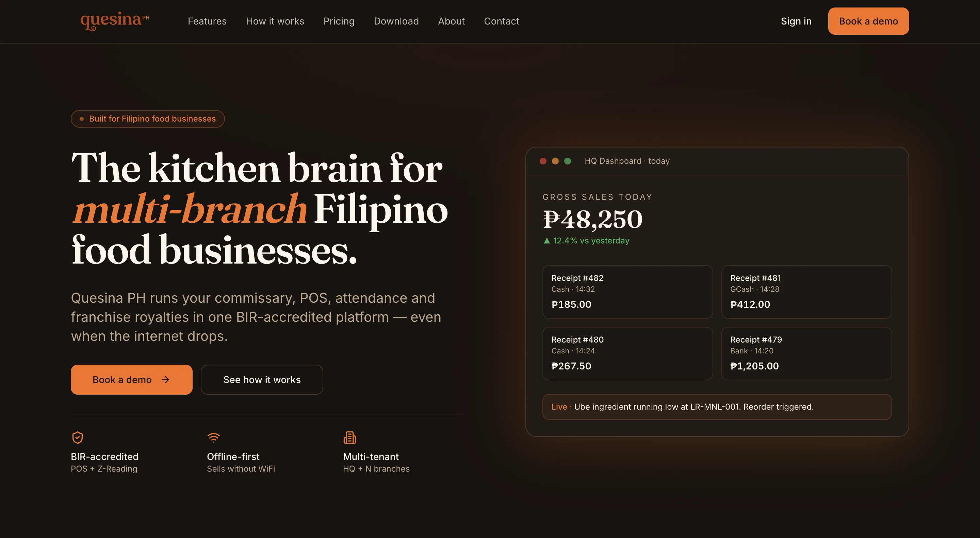Screen dimensions: 980x538
Task: Click the Sign in link
Action: (796, 21)
